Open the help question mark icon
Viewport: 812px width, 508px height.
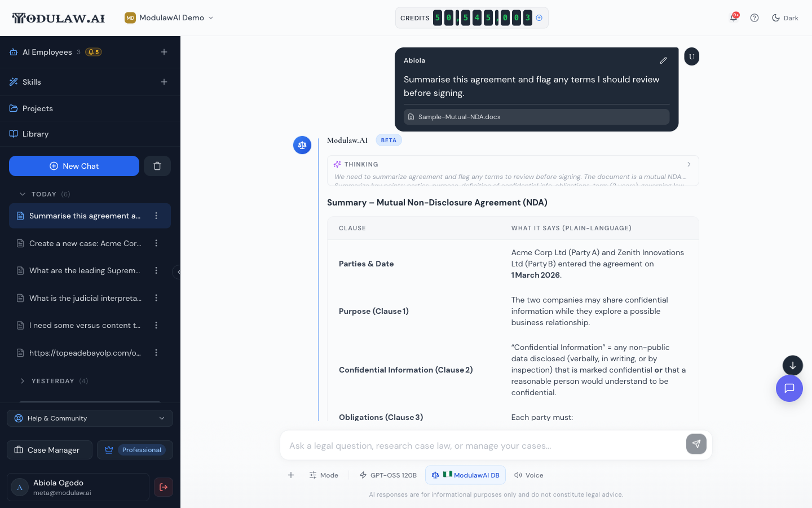(754, 18)
